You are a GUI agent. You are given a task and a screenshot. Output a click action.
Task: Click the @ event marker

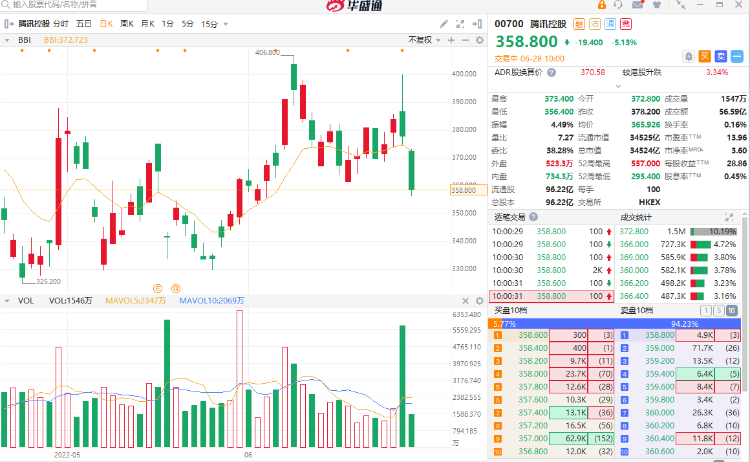point(176,288)
